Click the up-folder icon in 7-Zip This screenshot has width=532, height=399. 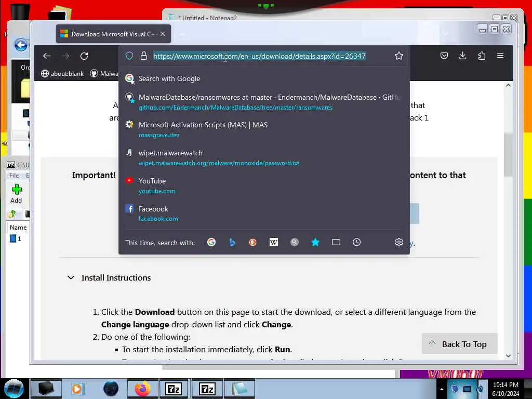12,214
